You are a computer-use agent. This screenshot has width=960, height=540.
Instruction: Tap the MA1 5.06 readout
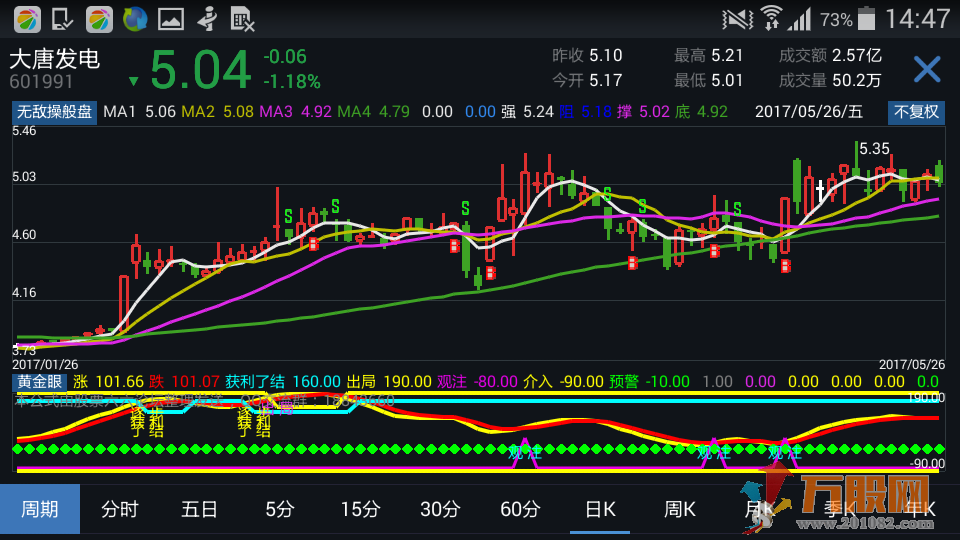tap(140, 112)
